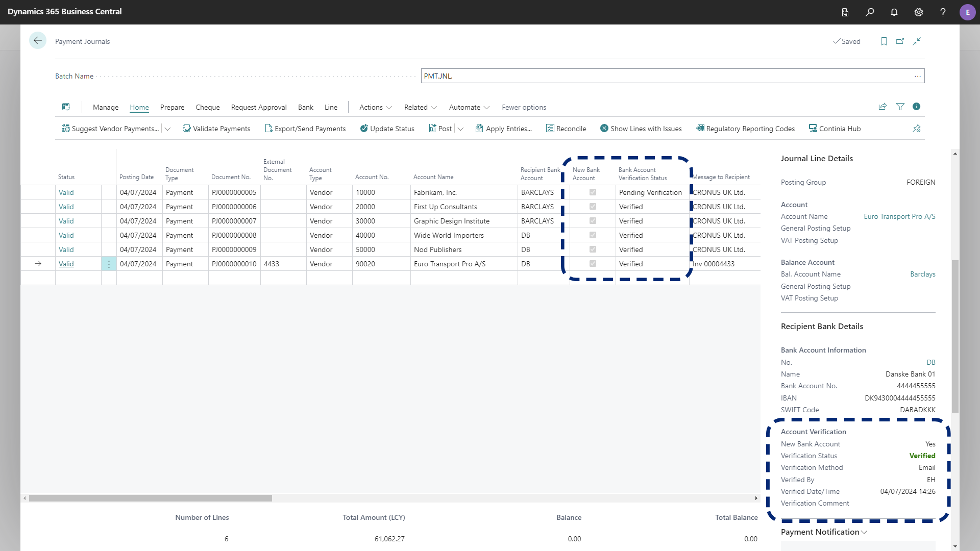Open Euro Transport Pro A/S account link
Image resolution: width=980 pixels, height=551 pixels.
[899, 216]
